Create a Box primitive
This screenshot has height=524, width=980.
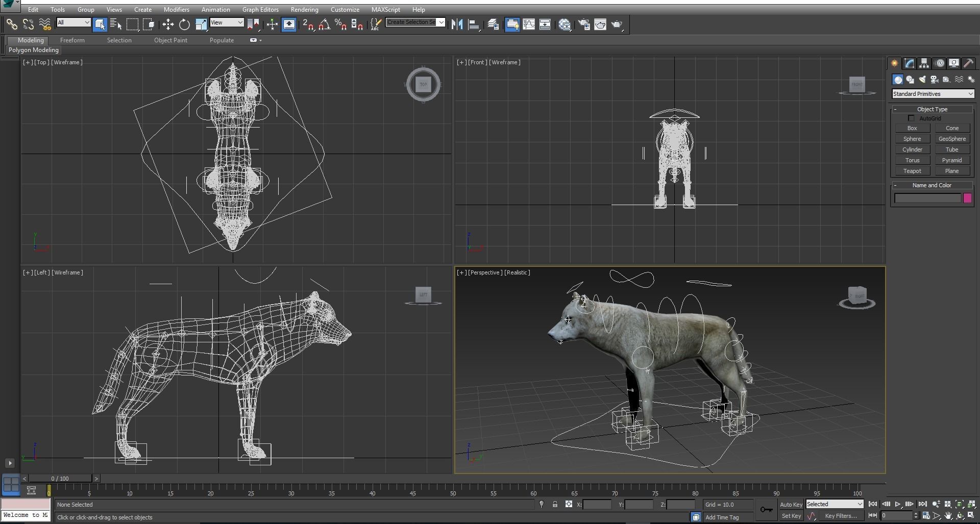pyautogui.click(x=912, y=128)
